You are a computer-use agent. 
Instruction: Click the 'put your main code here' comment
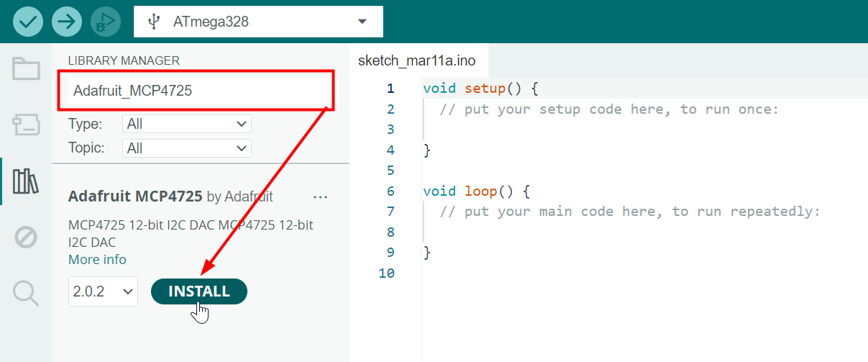tap(630, 212)
